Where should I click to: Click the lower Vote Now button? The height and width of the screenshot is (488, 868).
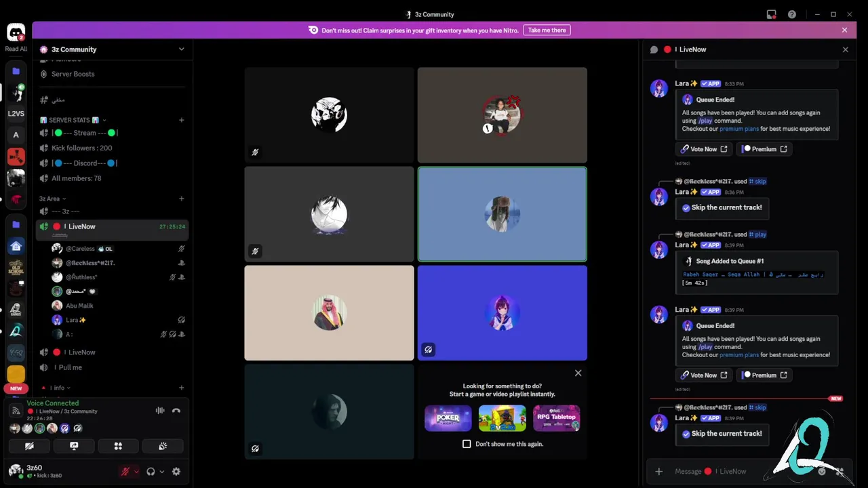tap(705, 375)
